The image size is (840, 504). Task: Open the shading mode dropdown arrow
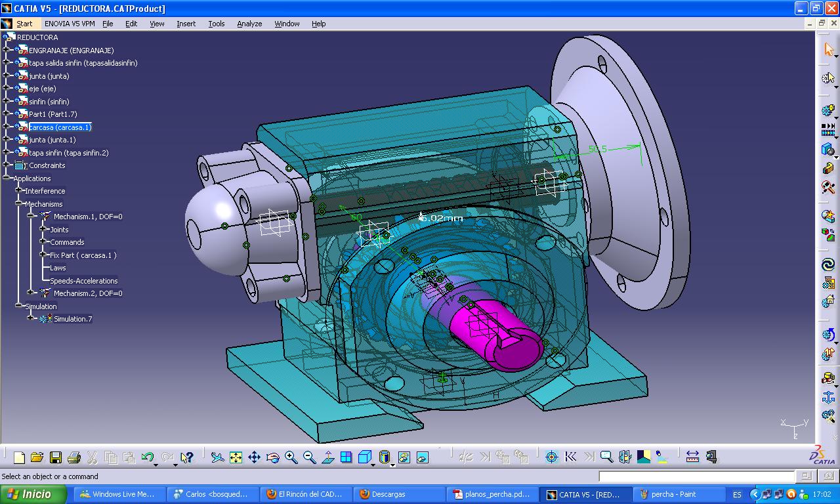coord(392,464)
